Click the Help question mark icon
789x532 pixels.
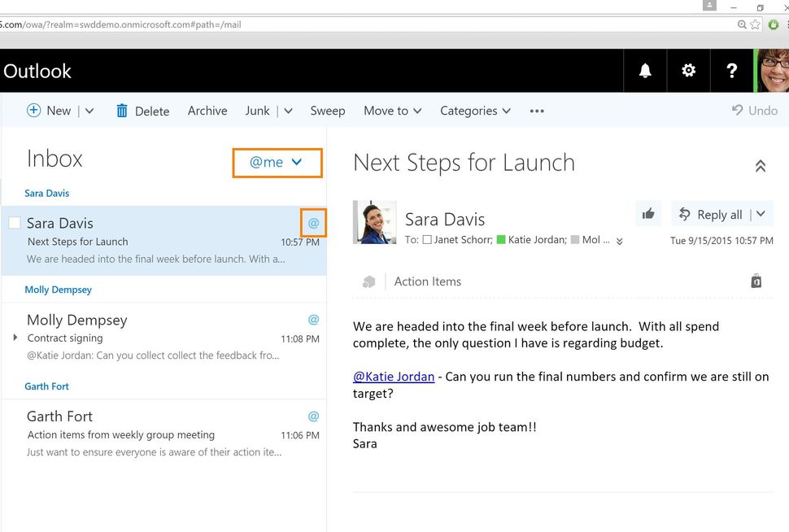pyautogui.click(x=731, y=71)
